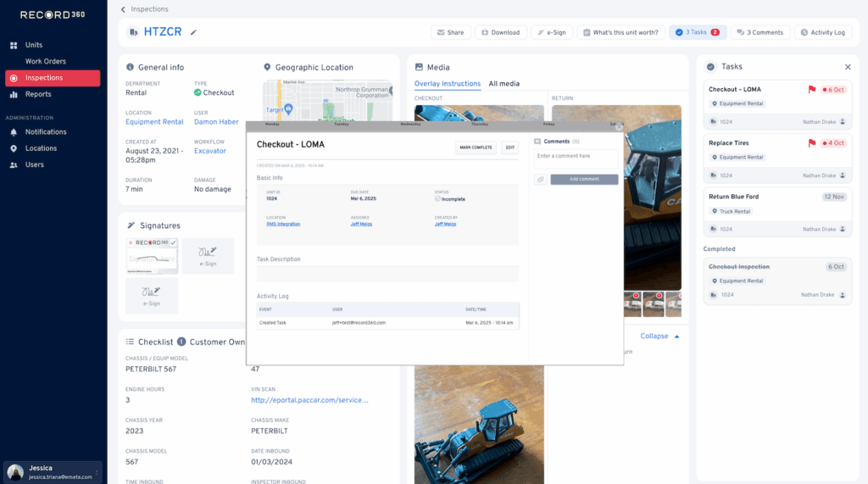Click Mark Complete in task dialog
868x484 pixels.
click(x=476, y=147)
